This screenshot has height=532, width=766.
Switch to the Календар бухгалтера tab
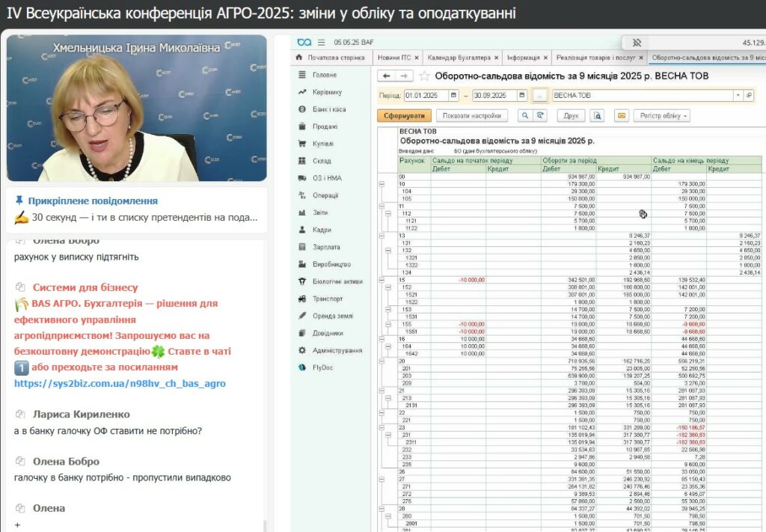pos(459,58)
